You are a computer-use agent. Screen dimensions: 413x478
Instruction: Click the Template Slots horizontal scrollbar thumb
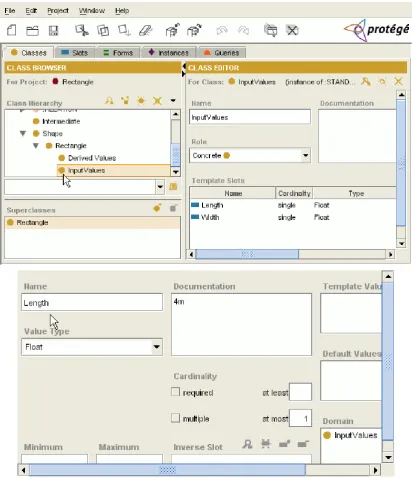click(x=247, y=254)
